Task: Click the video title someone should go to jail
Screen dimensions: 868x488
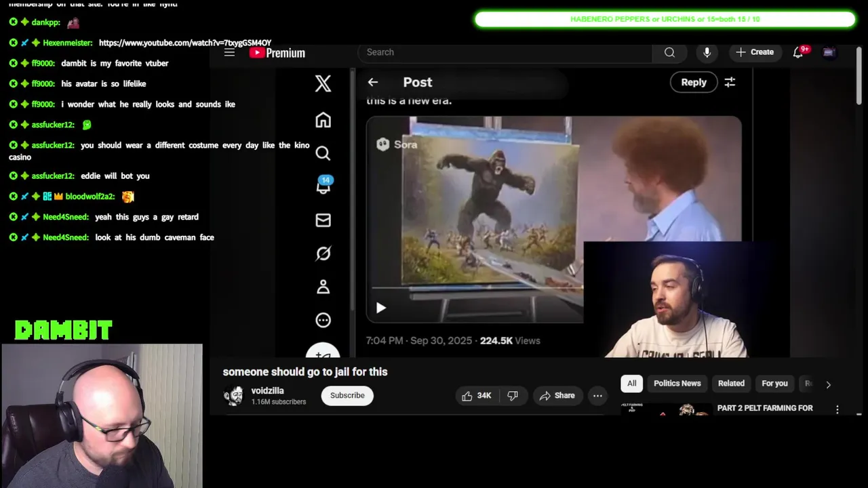Action: tap(305, 372)
